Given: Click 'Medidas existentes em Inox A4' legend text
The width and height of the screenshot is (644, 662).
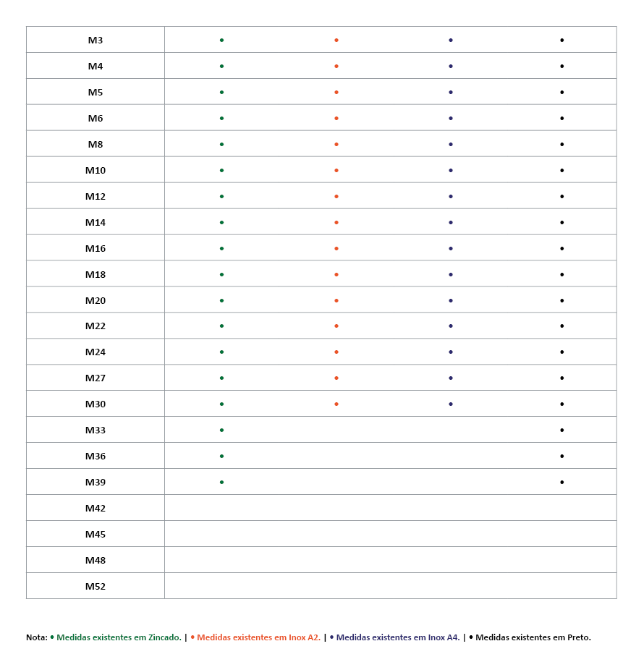Looking at the screenshot, I should [398, 637].
